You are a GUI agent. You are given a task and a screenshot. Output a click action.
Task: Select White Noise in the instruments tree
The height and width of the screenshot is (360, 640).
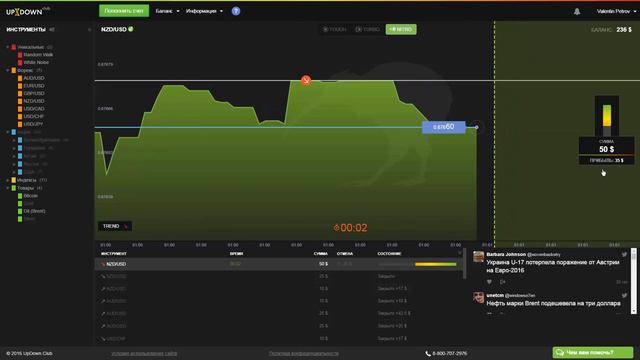point(36,62)
